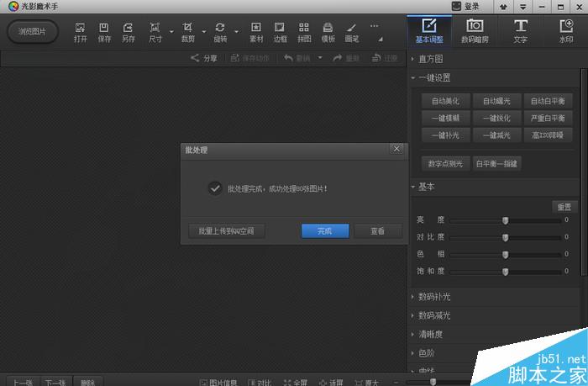Viewport: 588px width, 386px height.
Task: Apply 严重白平衡 white balance fix
Action: (548, 118)
